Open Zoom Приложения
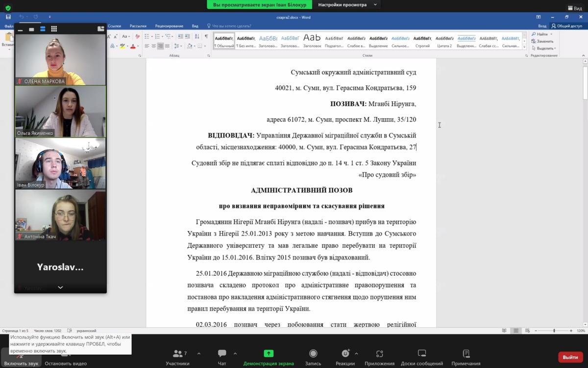Viewport: 588px width, 368px height. [379, 357]
